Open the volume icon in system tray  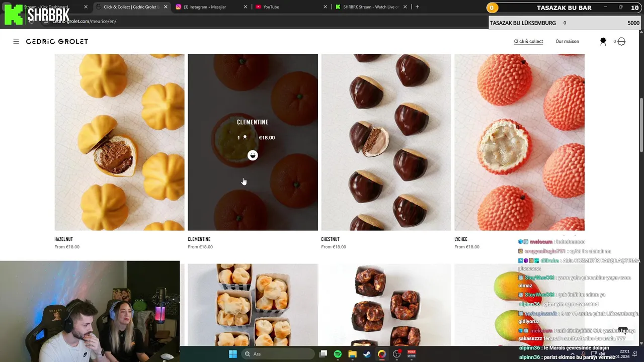pos(602,354)
